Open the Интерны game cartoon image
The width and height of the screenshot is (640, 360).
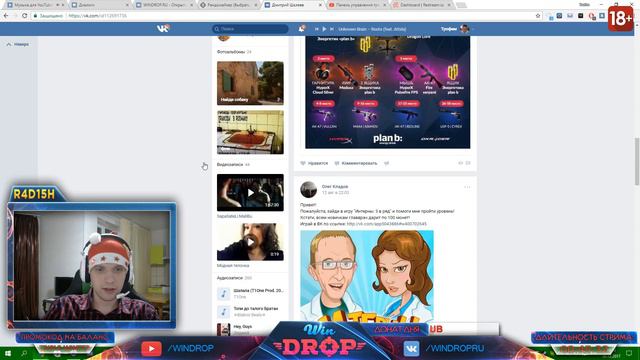367,276
